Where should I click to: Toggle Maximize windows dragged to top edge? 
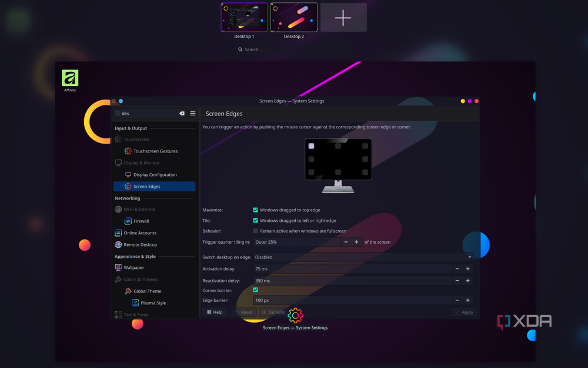pyautogui.click(x=255, y=210)
